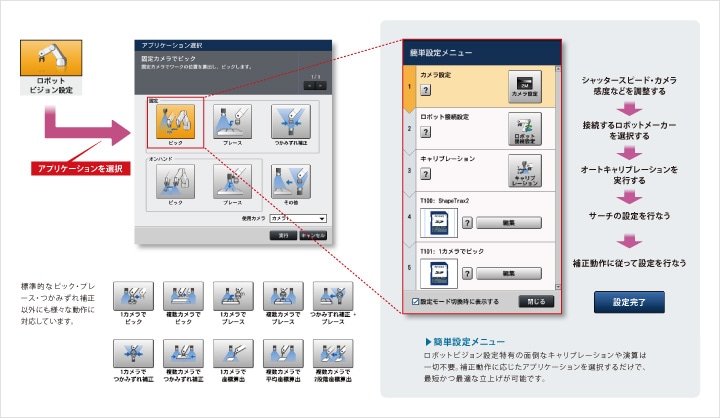Select the fixed camera プレース application icon

[232, 123]
